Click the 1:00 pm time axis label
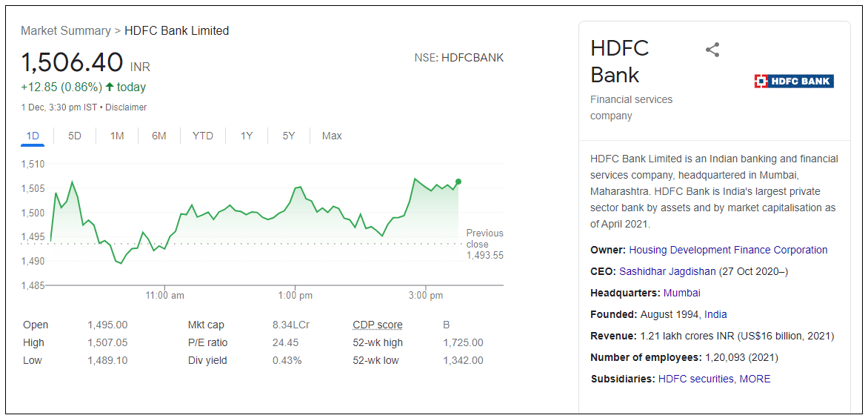868x418 pixels. tap(295, 296)
